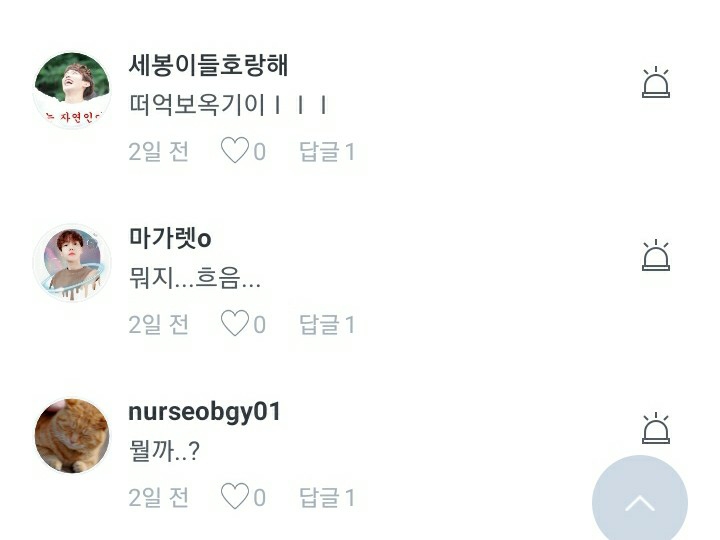
Task: Expand 답글1 replies under 세봉이들호랑해's comment
Action: [327, 152]
